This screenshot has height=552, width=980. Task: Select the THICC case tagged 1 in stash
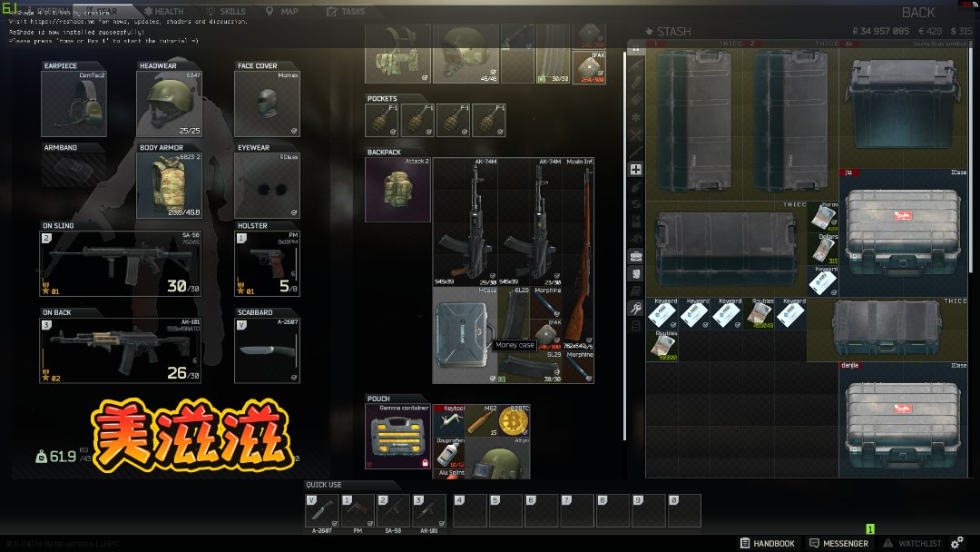(694, 121)
